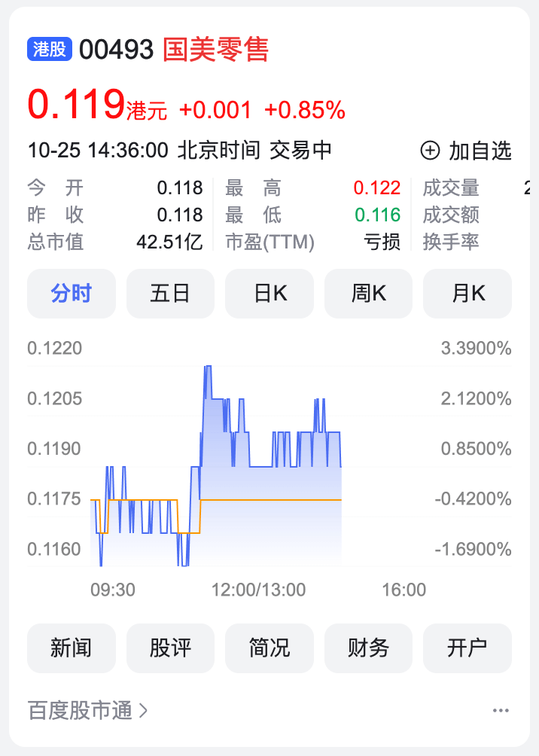Click the -0.4200% axis label
This screenshot has height=756, width=539.
[473, 498]
